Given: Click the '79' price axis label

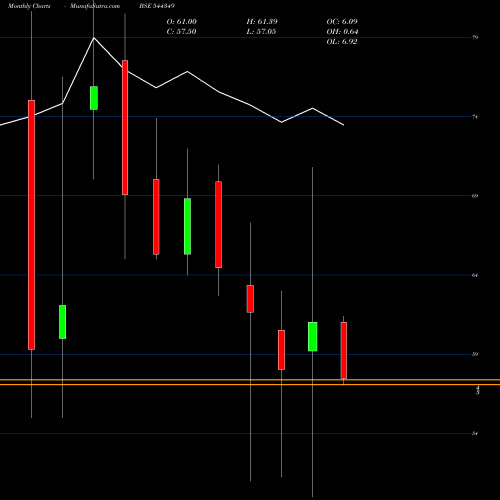Looking at the screenshot, I should [x=475, y=37].
